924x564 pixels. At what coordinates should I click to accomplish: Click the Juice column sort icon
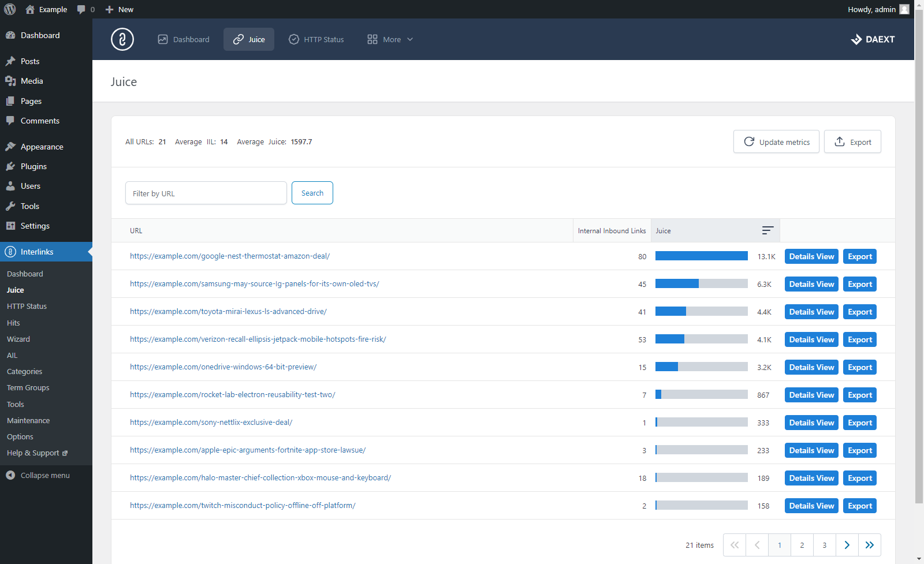767,230
